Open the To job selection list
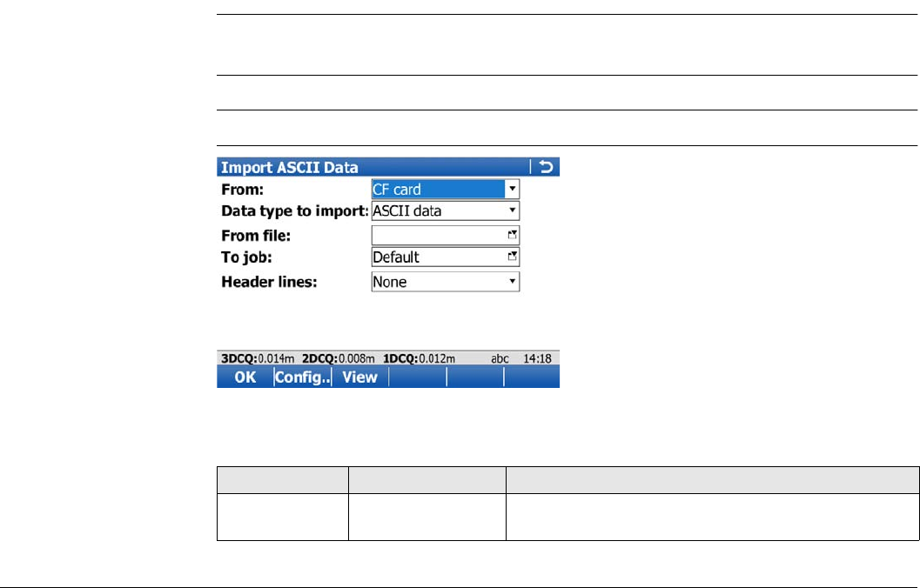920x588 pixels. coord(446,257)
